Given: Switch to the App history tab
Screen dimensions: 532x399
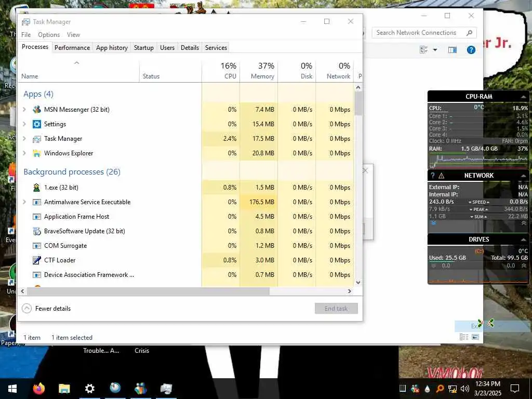Looking at the screenshot, I should point(112,48).
